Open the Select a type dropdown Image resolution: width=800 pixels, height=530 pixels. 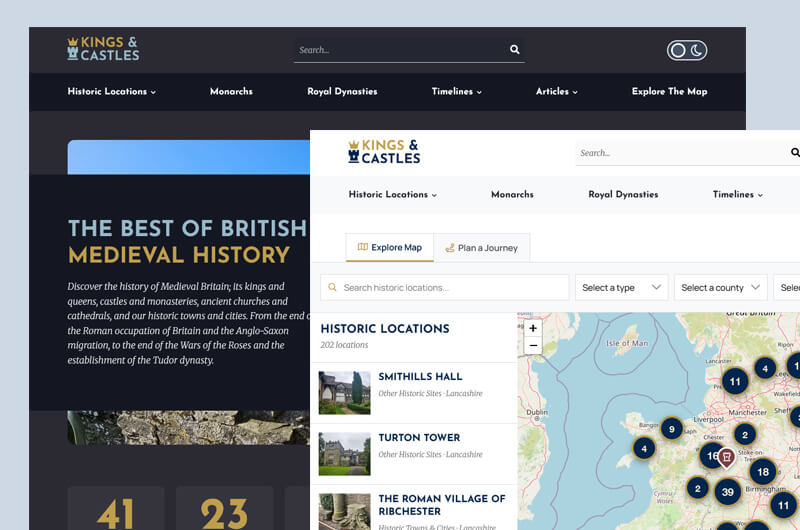point(621,288)
